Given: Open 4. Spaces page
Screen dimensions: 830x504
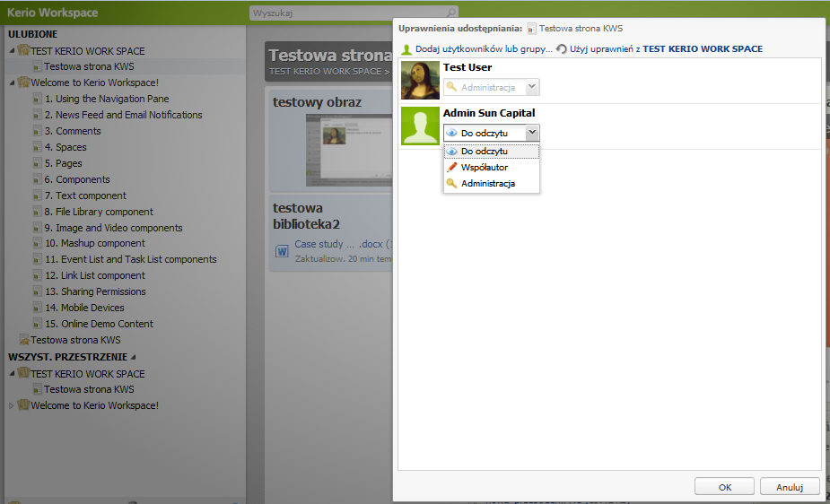Looking at the screenshot, I should pyautogui.click(x=66, y=147).
